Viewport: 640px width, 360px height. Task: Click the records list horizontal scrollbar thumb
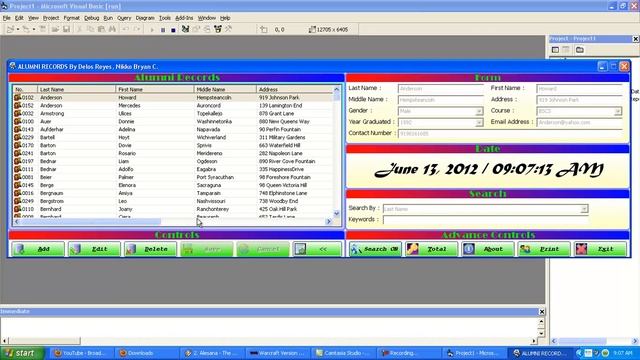pyautogui.click(x=91, y=222)
